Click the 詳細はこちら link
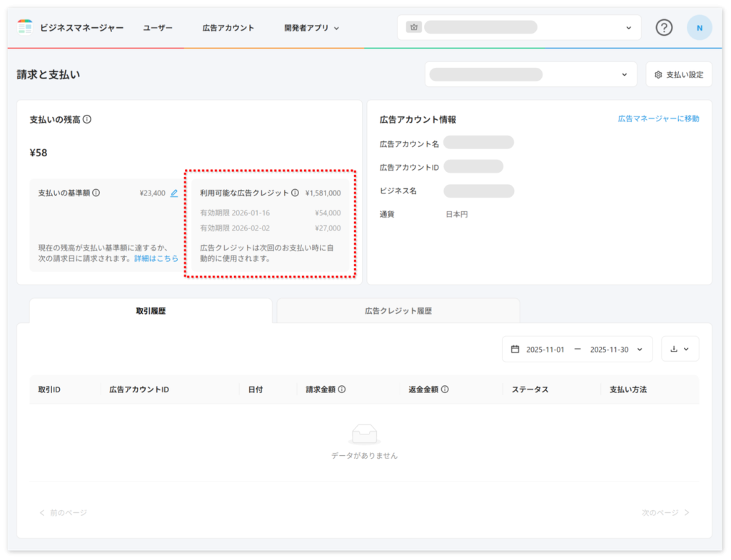 (x=156, y=258)
